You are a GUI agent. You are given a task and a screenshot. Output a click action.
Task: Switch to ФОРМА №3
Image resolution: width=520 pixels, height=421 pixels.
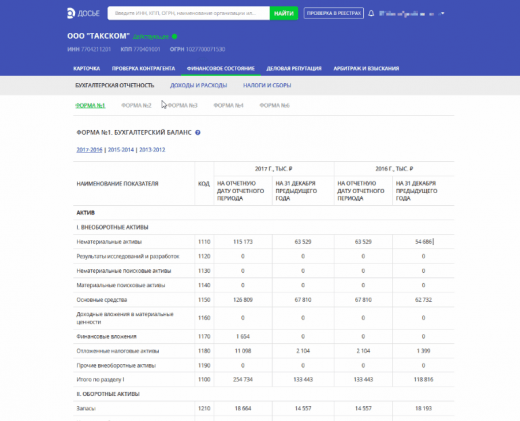click(182, 105)
